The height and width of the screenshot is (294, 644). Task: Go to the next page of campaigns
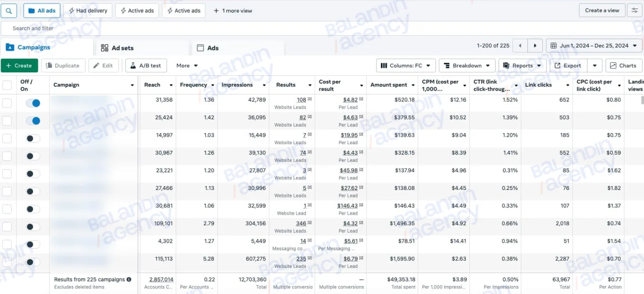(535, 46)
